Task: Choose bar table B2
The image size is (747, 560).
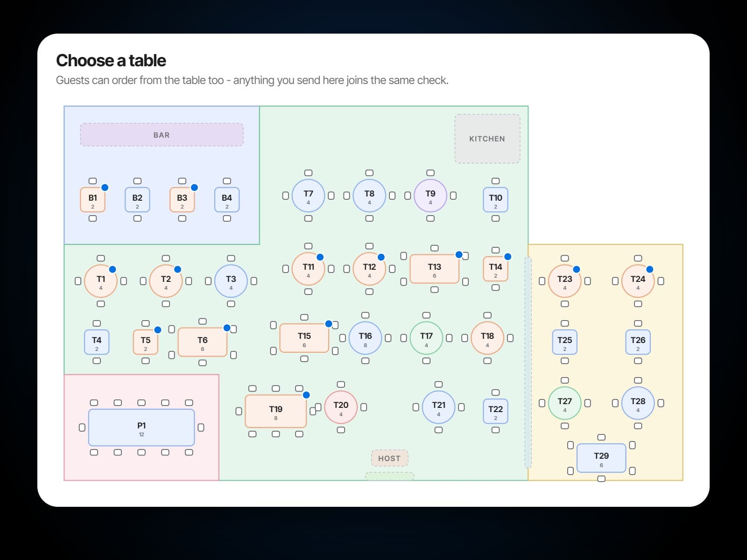Action: [137, 200]
